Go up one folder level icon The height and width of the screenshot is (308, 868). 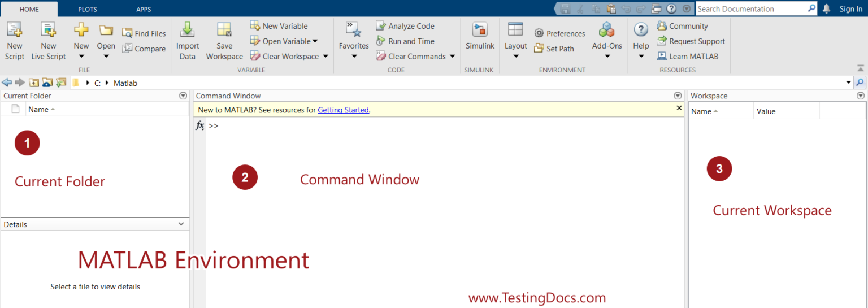[34, 83]
